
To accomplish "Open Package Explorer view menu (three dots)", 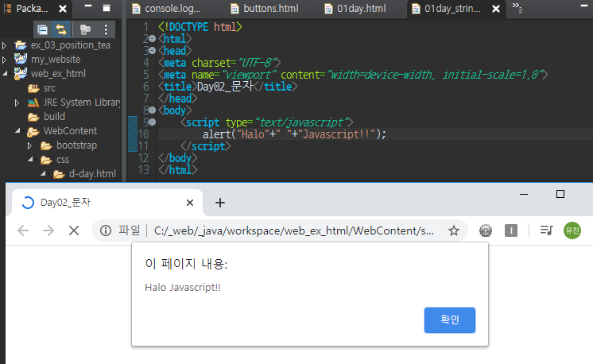I will pyautogui.click(x=106, y=29).
